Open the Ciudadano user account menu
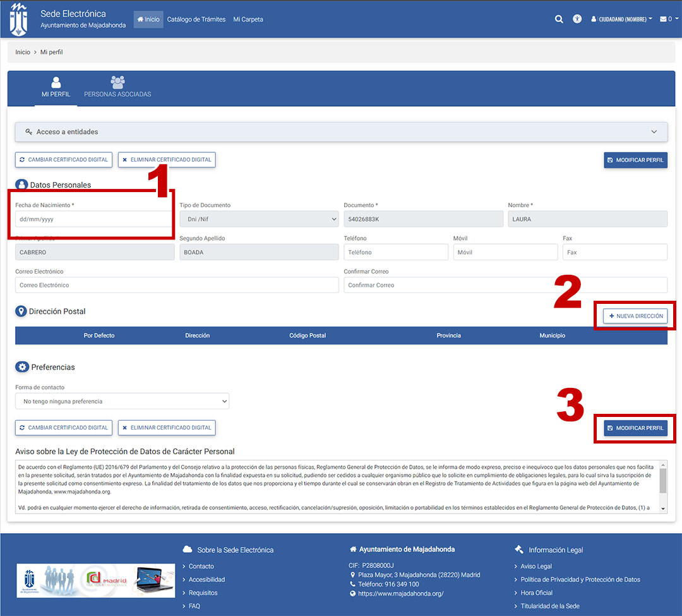The image size is (682, 616). (x=621, y=20)
